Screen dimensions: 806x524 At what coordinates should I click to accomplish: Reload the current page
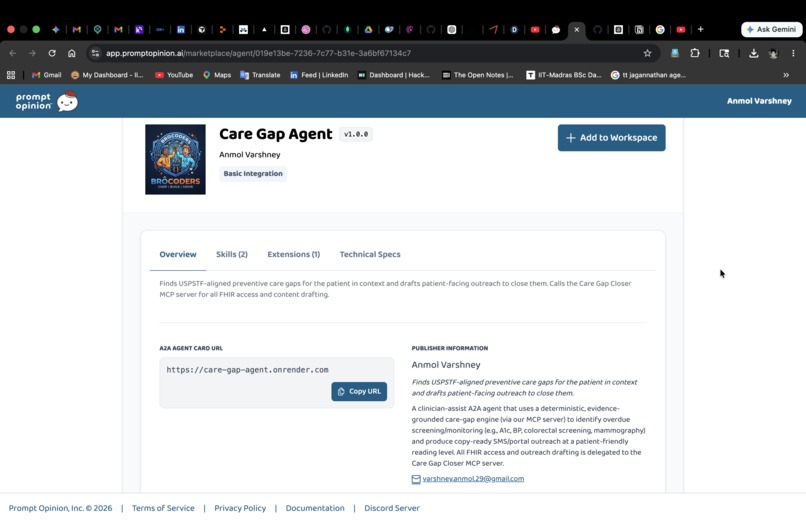tap(52, 53)
